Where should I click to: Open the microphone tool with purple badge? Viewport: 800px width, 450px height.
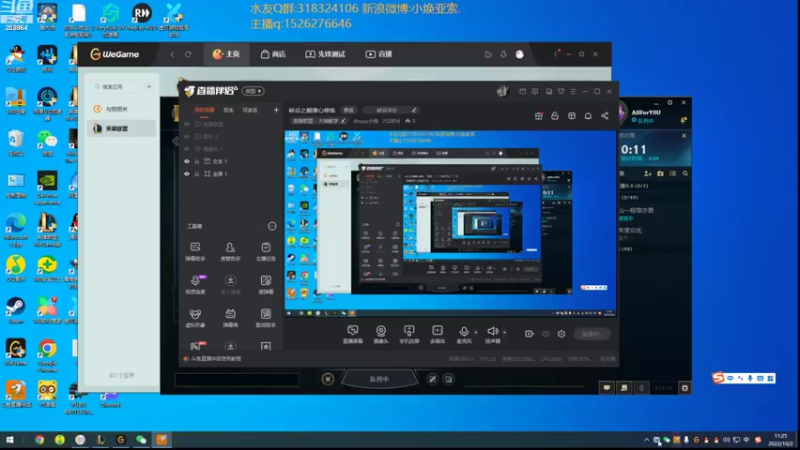[195, 284]
